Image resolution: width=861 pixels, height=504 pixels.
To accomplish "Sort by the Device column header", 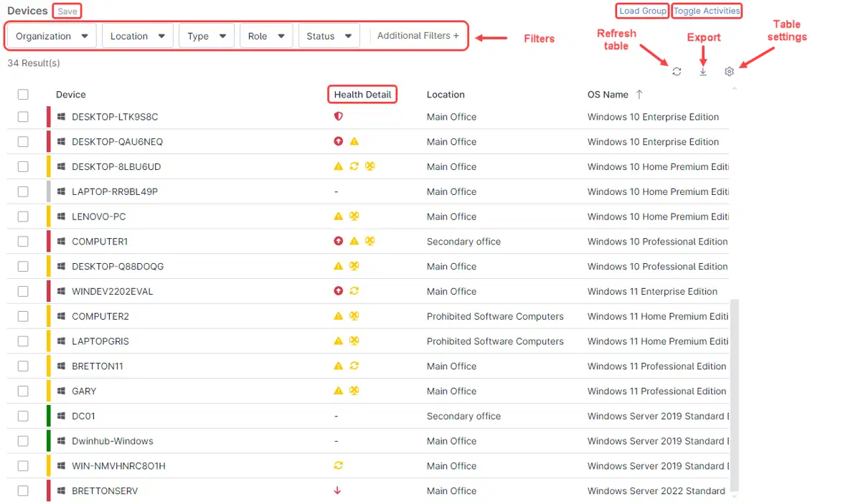I will [71, 95].
